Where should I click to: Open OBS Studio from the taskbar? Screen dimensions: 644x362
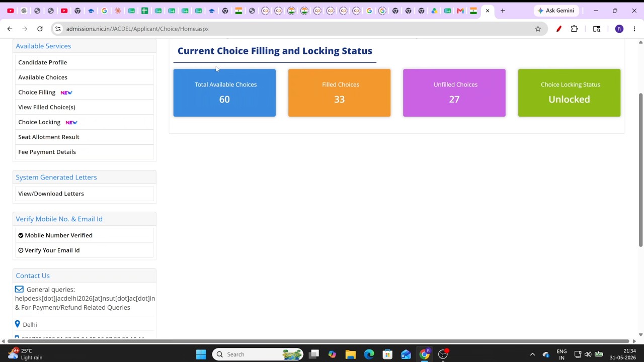pyautogui.click(x=443, y=354)
